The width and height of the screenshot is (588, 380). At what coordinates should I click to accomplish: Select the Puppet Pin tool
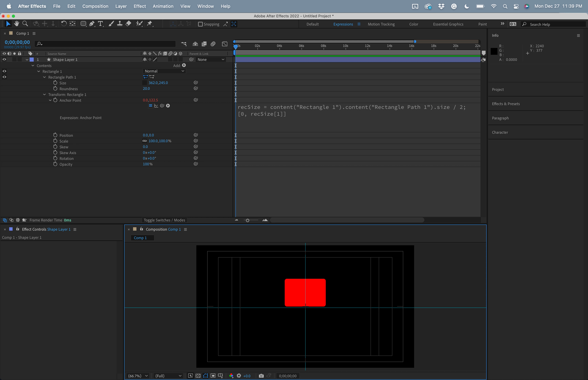pyautogui.click(x=150, y=24)
